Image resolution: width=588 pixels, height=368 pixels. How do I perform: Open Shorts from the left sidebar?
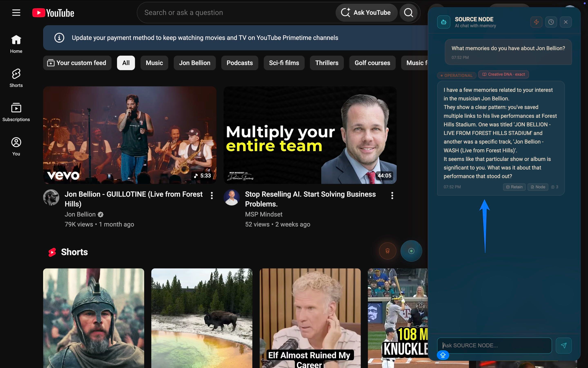(16, 78)
